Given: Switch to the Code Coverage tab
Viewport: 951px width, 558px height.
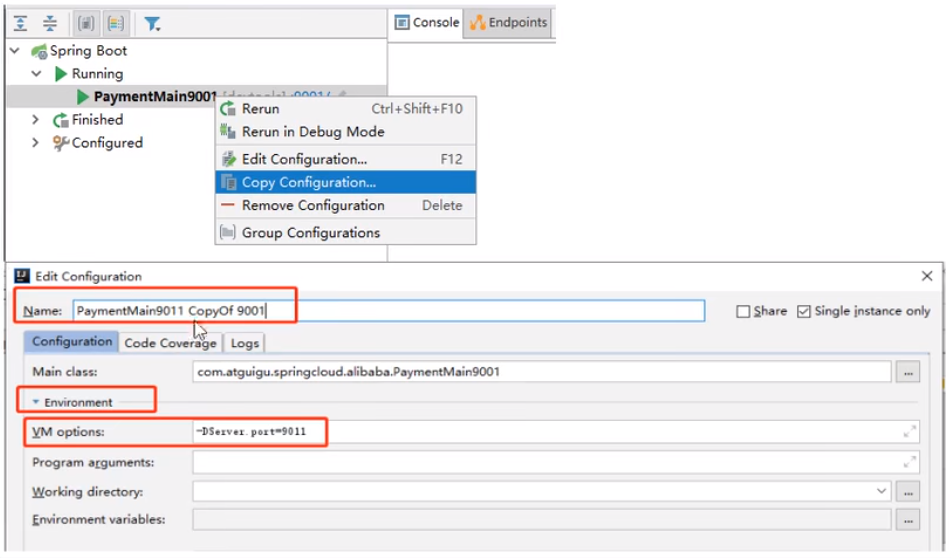Looking at the screenshot, I should point(170,343).
